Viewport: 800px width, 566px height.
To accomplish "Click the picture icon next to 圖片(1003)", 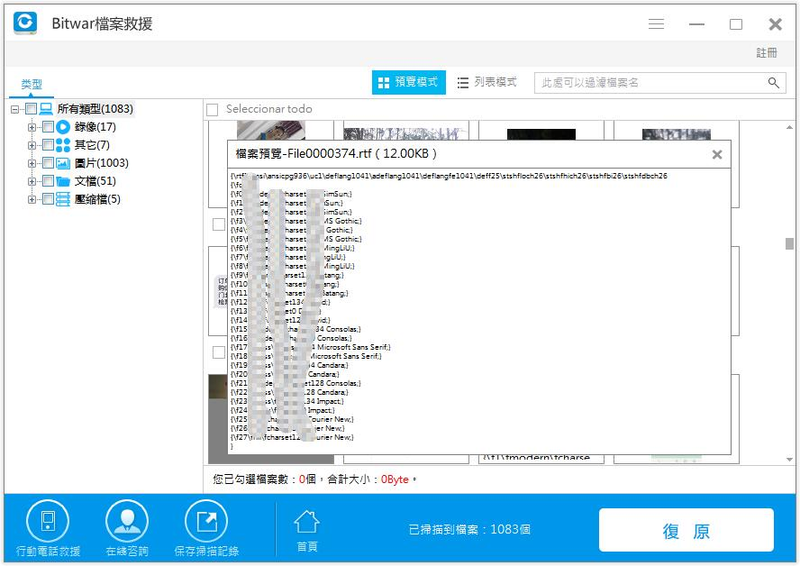I will [63, 163].
